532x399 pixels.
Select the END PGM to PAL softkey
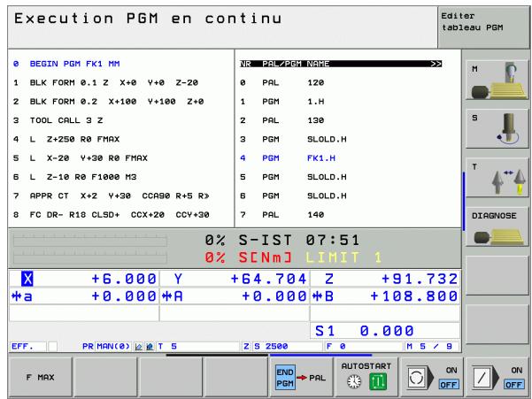tap(301, 377)
